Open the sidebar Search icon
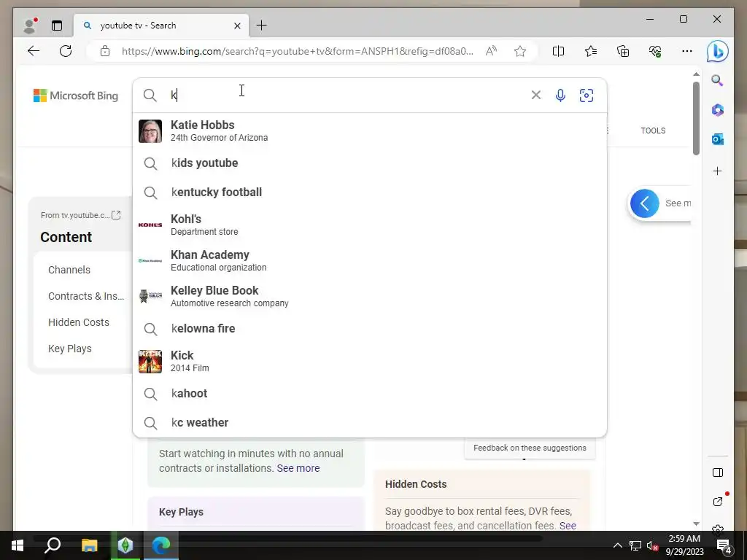This screenshot has width=747, height=560. coord(718,80)
